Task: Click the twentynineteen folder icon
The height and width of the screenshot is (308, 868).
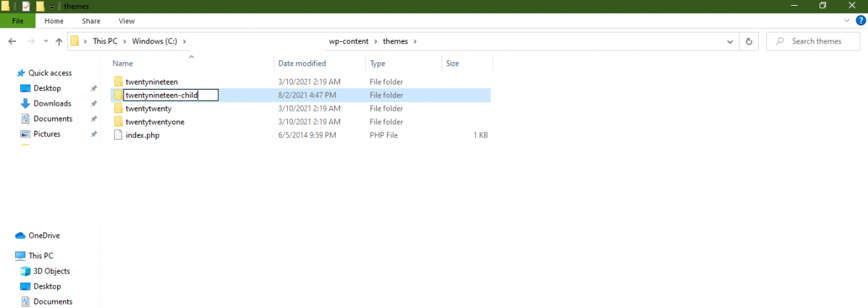Action: pyautogui.click(x=119, y=82)
